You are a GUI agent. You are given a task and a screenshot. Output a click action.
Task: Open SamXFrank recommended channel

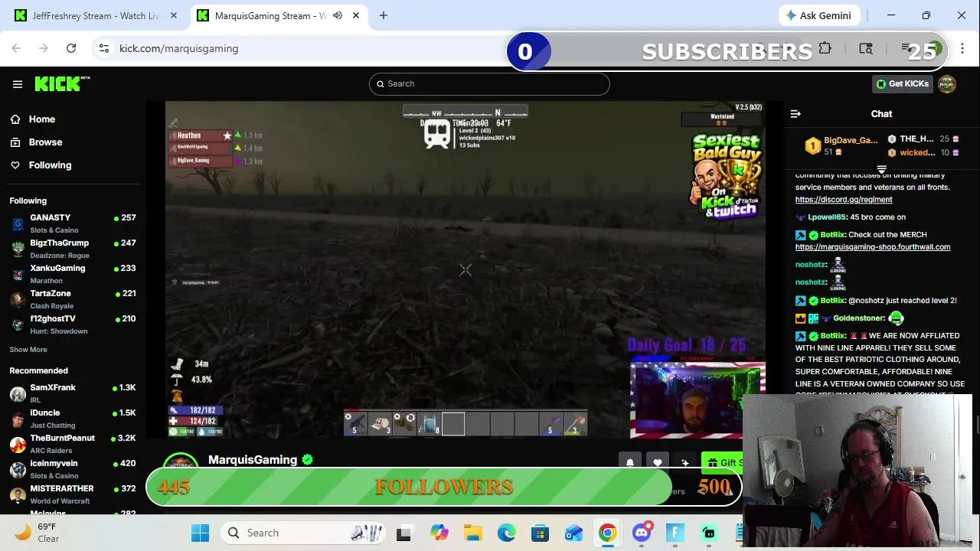pyautogui.click(x=73, y=393)
